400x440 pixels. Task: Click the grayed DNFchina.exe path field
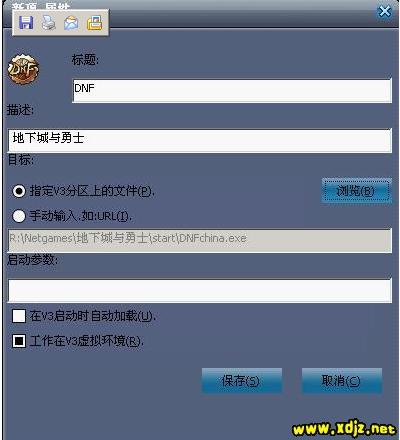tap(200, 241)
